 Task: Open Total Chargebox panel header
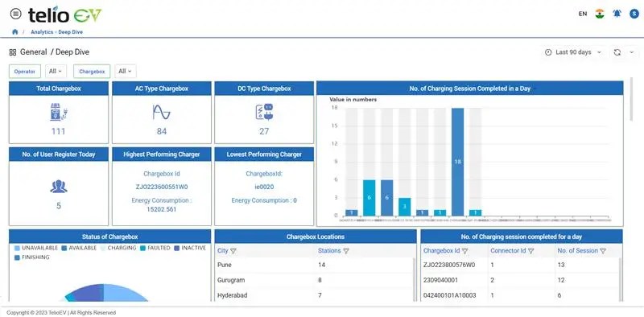coord(59,89)
